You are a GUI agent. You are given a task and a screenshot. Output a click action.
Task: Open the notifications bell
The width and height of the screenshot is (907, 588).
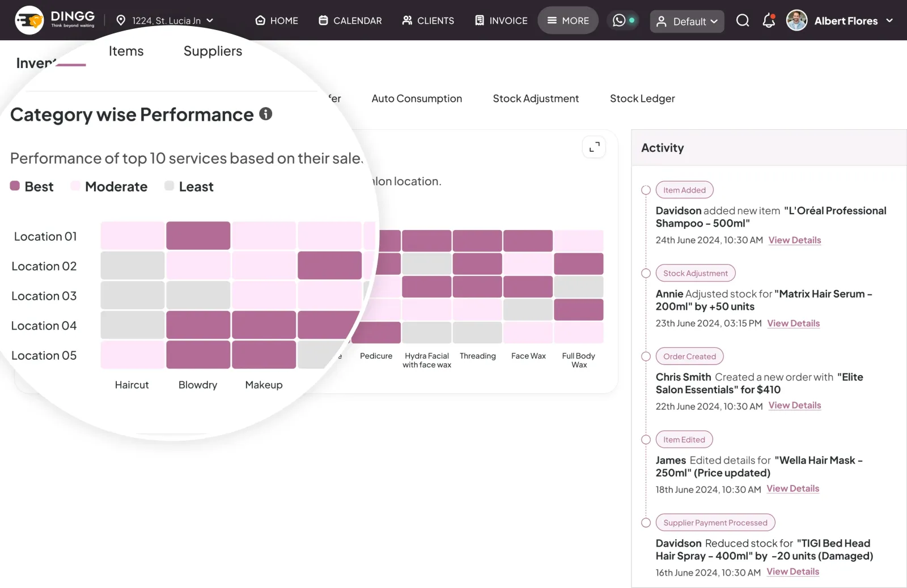(769, 21)
